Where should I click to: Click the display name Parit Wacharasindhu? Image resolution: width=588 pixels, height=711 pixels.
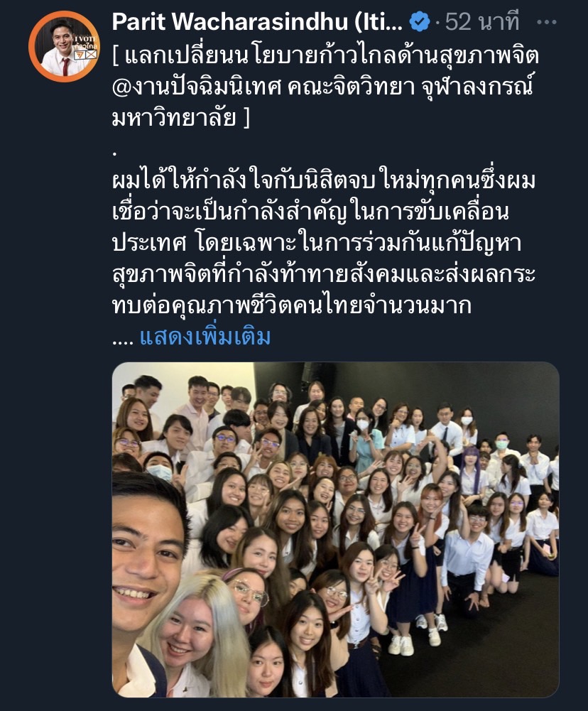click(257, 22)
